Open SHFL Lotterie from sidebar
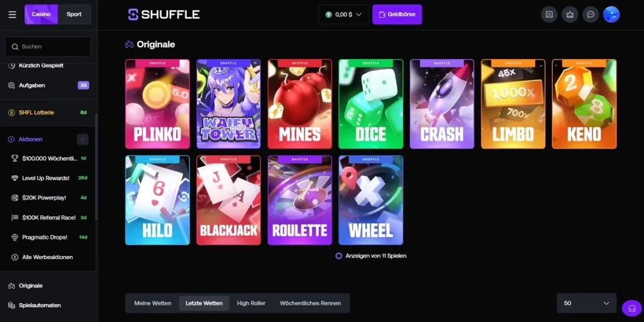The height and width of the screenshot is (322, 644). click(48, 112)
